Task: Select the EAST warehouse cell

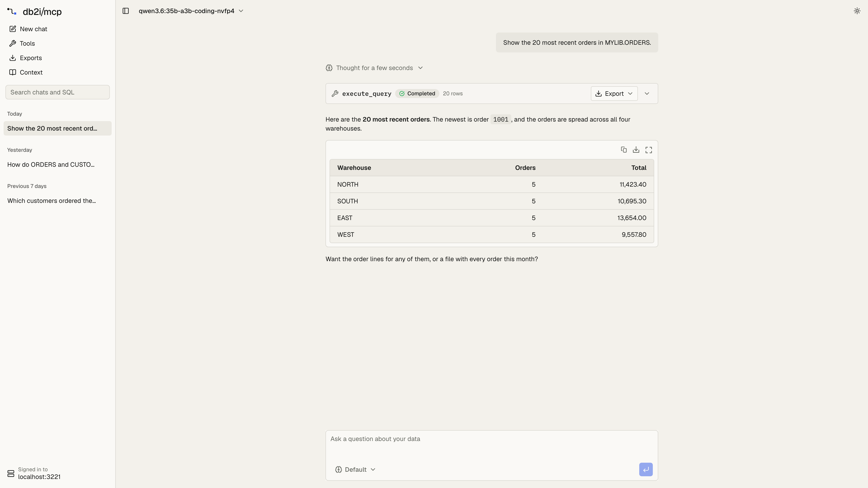Action: [345, 218]
